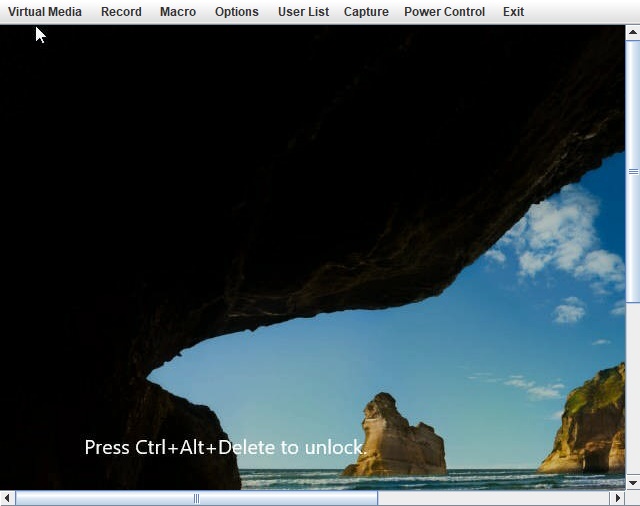Open the Virtual Media menu
Screen dimensions: 640x506
coord(45,12)
